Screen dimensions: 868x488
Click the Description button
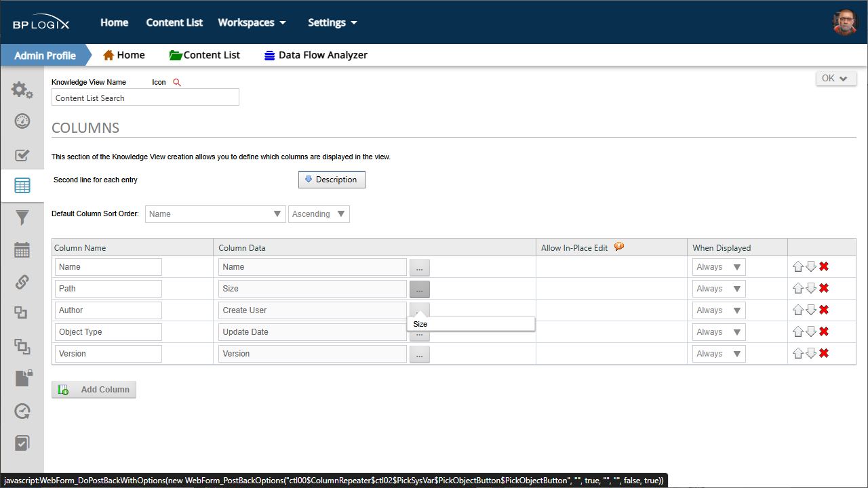(x=332, y=180)
